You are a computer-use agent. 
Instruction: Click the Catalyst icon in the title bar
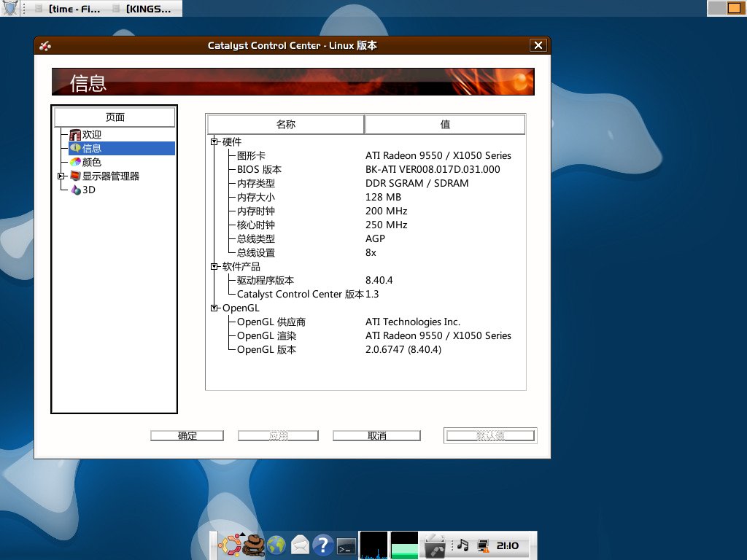tap(45, 46)
